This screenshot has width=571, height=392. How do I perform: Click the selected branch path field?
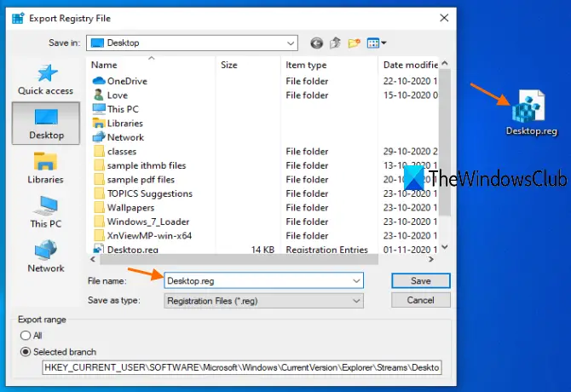pyautogui.click(x=242, y=367)
